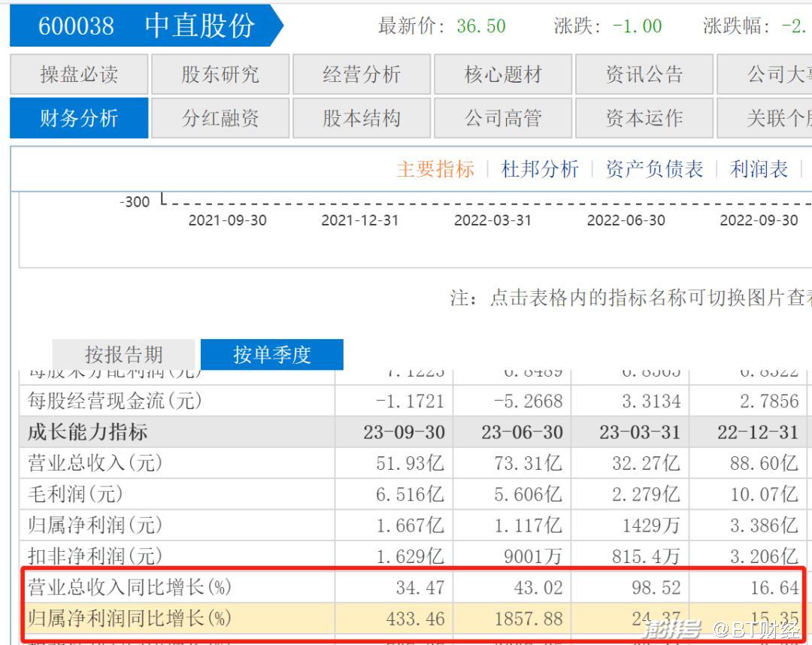
Task: Select the 财务分析 tab
Action: [79, 119]
